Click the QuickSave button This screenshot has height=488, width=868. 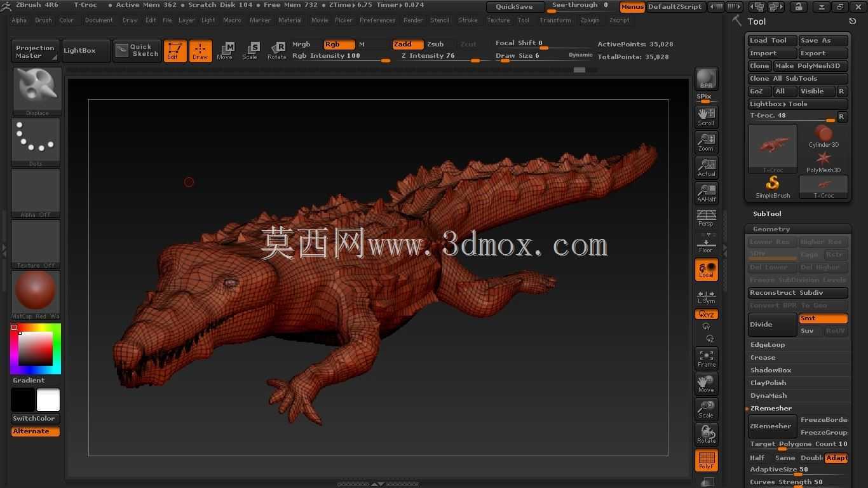[x=515, y=7]
